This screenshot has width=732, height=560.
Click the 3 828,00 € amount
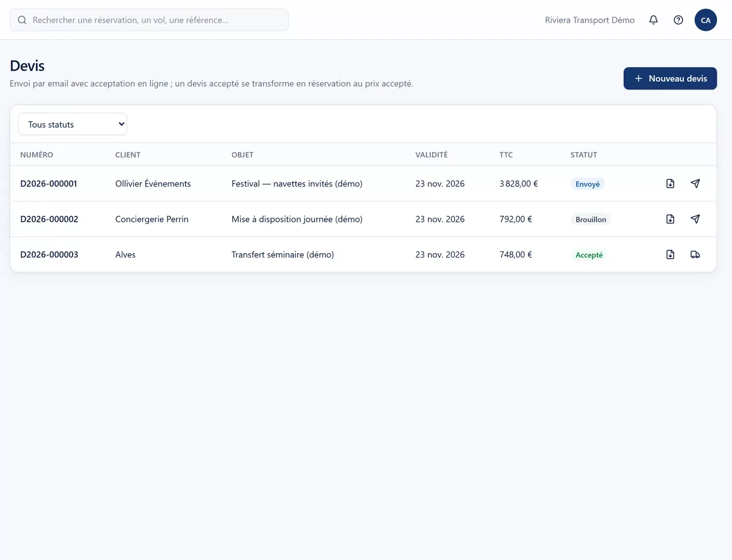(518, 184)
